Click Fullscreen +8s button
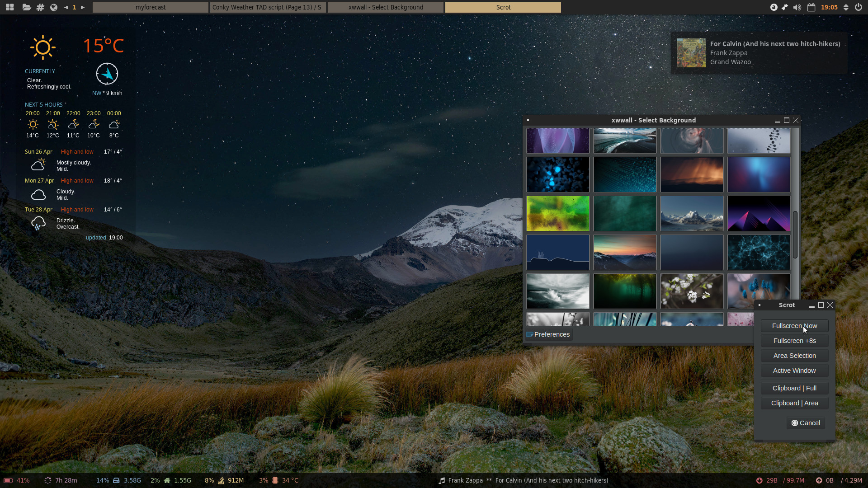 [794, 341]
